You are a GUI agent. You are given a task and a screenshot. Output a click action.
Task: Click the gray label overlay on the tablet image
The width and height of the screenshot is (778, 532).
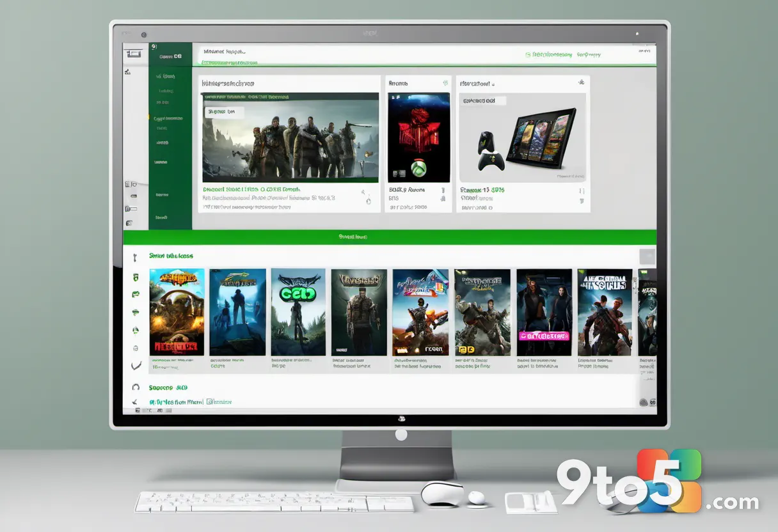[x=483, y=100]
